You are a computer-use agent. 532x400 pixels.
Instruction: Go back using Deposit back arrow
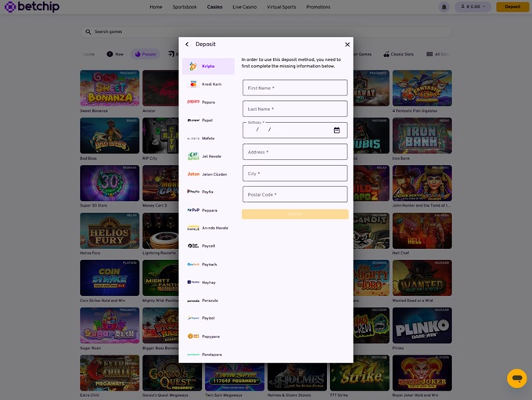coord(187,45)
